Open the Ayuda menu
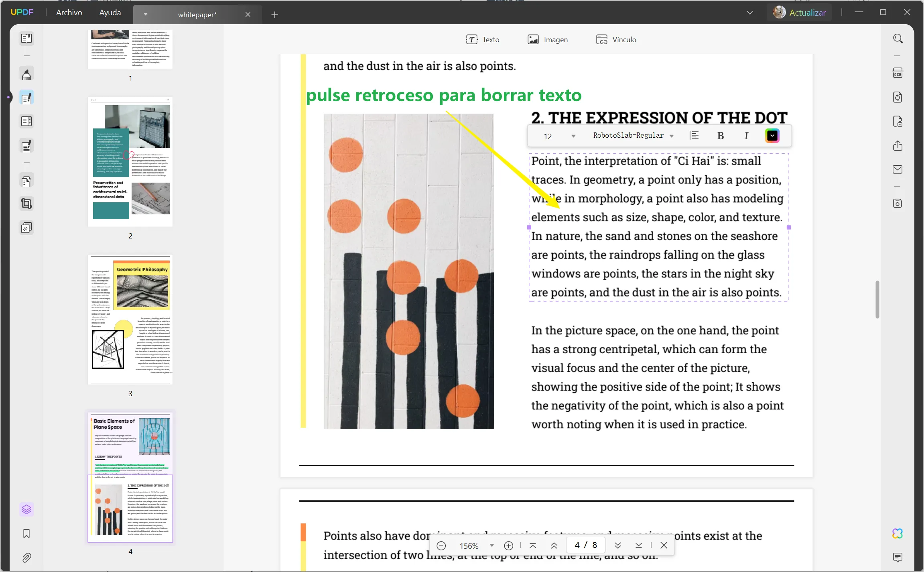The height and width of the screenshot is (572, 924). [x=110, y=13]
